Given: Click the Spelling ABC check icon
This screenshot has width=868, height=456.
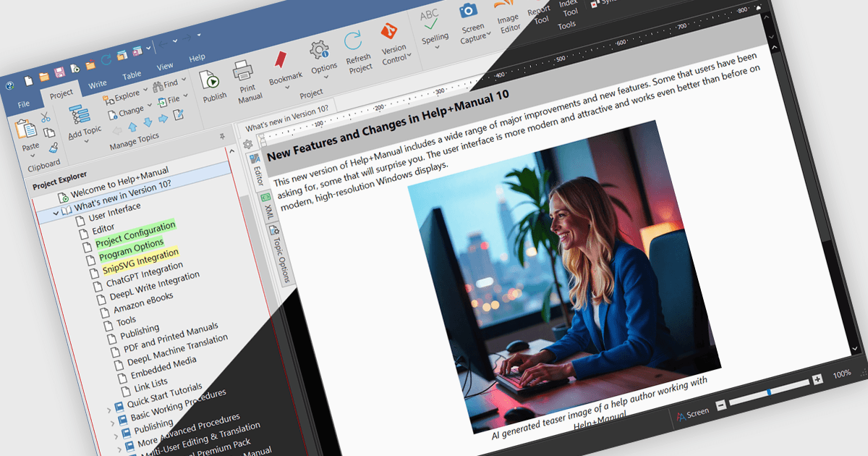Looking at the screenshot, I should point(430,20).
